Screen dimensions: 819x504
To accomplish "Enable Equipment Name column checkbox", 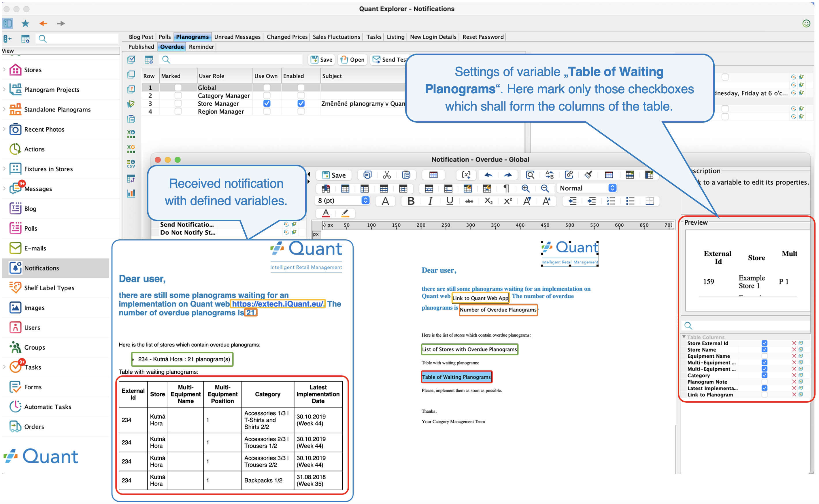I will click(x=764, y=356).
